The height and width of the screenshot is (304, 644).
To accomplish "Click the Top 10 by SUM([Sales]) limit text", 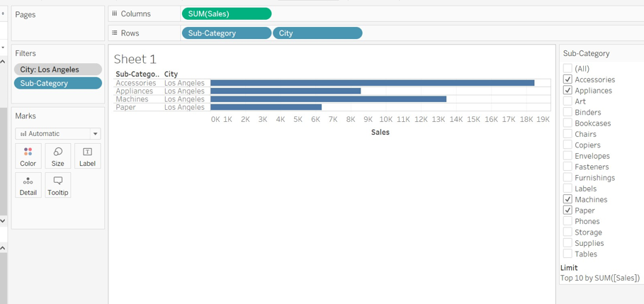I will coord(600,278).
